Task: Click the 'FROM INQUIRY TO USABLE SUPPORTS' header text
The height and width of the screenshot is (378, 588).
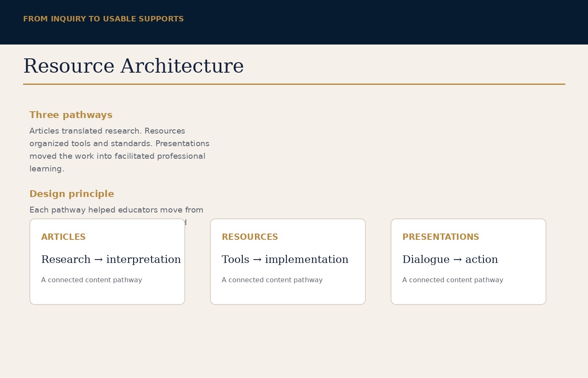Action: click(x=103, y=19)
